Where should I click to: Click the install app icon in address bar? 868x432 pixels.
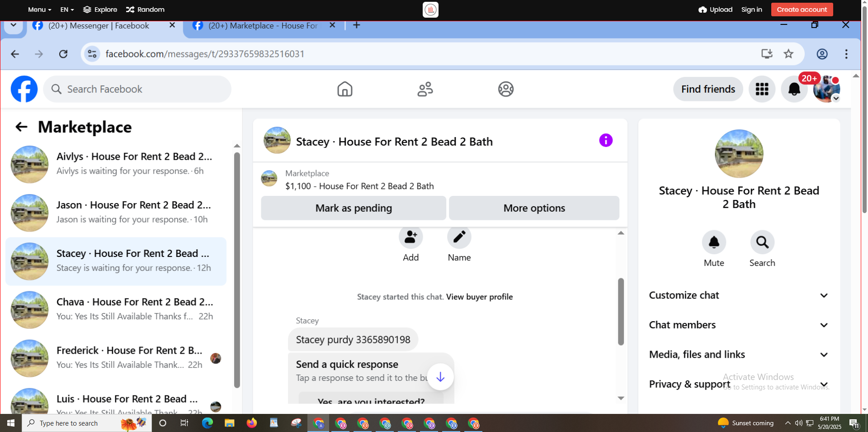pos(767,54)
